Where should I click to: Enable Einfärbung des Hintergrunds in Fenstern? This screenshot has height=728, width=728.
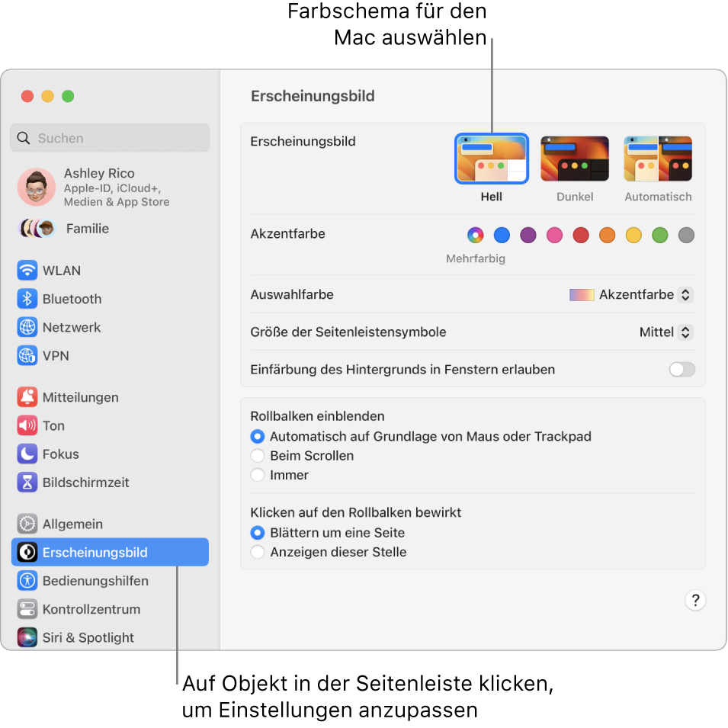tap(681, 369)
